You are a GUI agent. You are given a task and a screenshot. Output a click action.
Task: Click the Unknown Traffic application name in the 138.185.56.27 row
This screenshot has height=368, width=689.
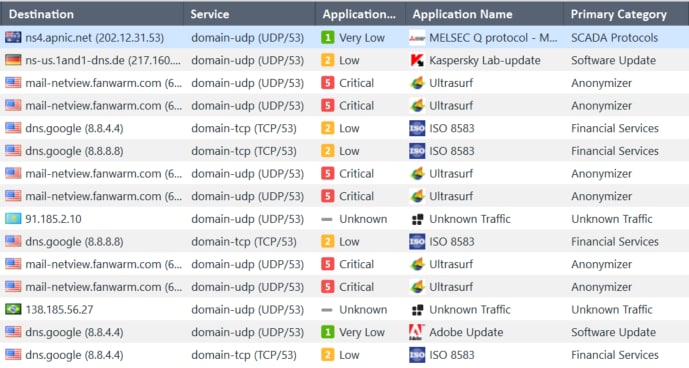coord(470,310)
